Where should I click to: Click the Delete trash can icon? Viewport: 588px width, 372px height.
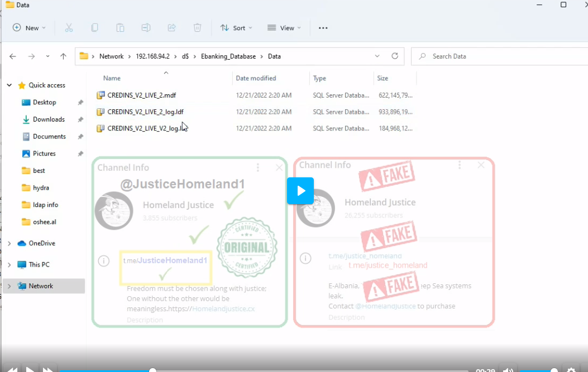pos(197,28)
